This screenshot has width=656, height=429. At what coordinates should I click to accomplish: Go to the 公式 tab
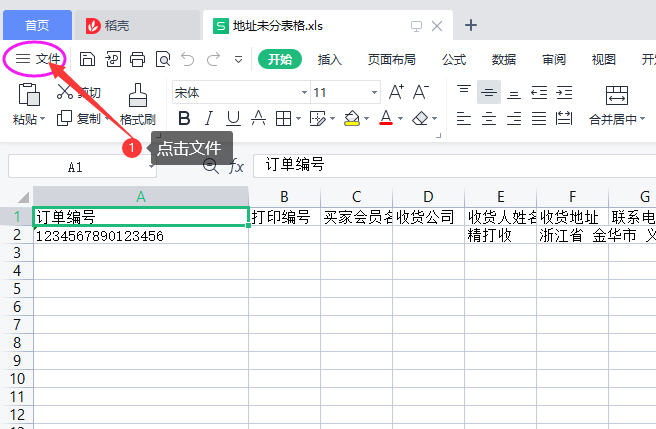point(454,59)
